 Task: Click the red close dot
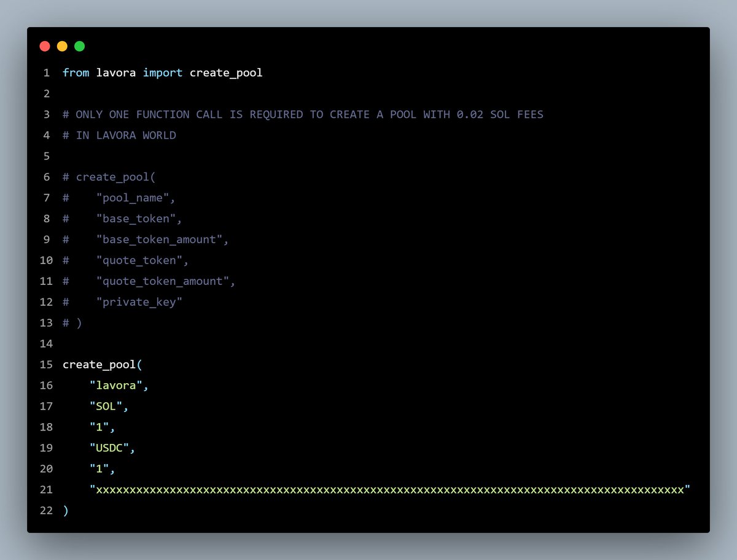coord(45,46)
